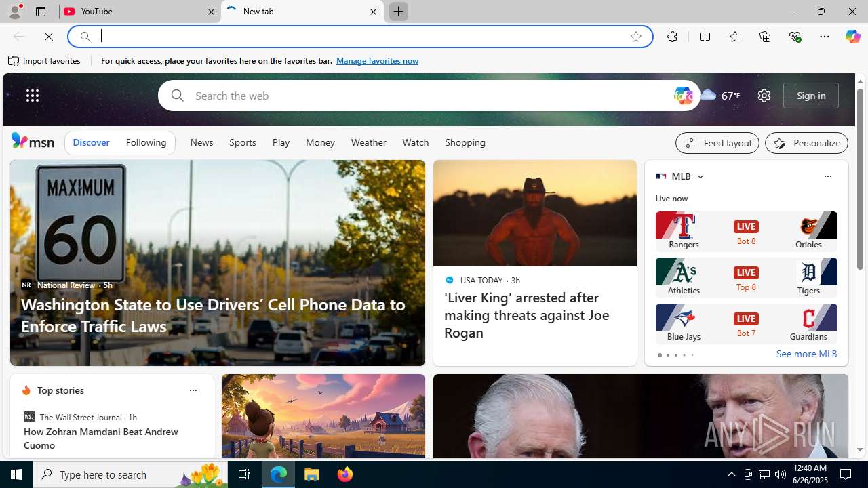Open the Action Center notifications icon
868x488 pixels.
click(846, 474)
